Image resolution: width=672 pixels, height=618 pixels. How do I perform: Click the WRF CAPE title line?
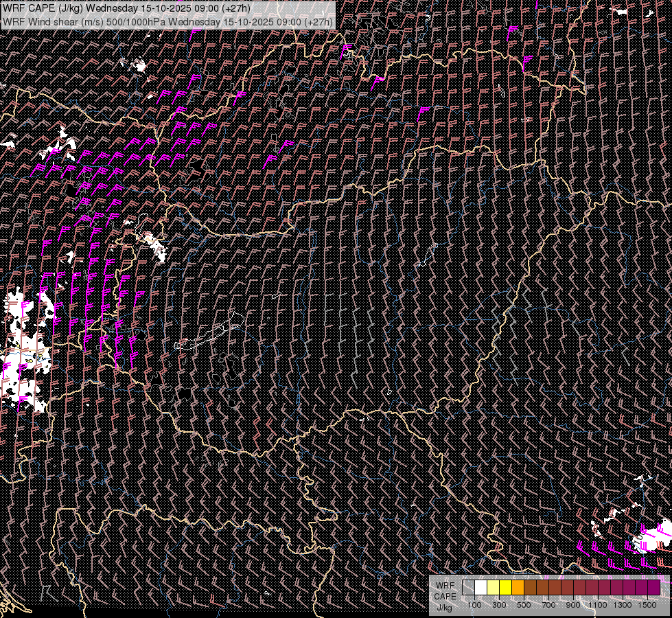[x=127, y=8]
